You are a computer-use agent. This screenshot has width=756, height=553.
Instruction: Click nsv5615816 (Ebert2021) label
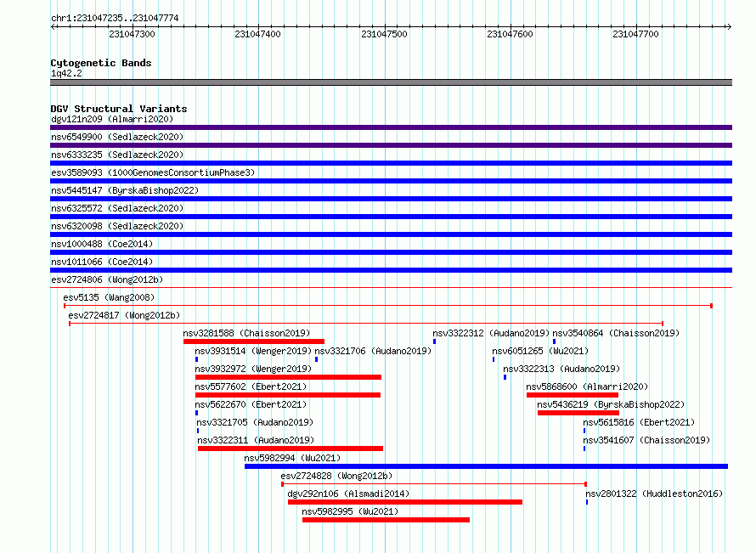click(x=639, y=422)
